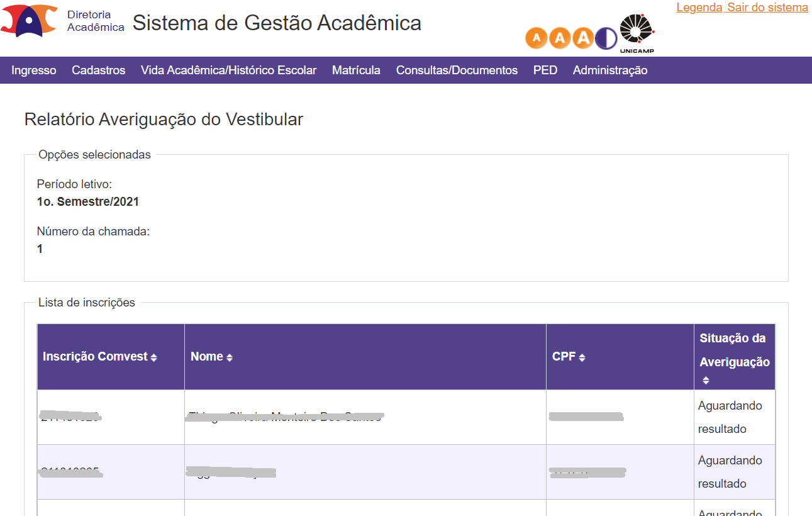Click the medium orange A font-size icon
The width and height of the screenshot is (812, 516).
(560, 38)
